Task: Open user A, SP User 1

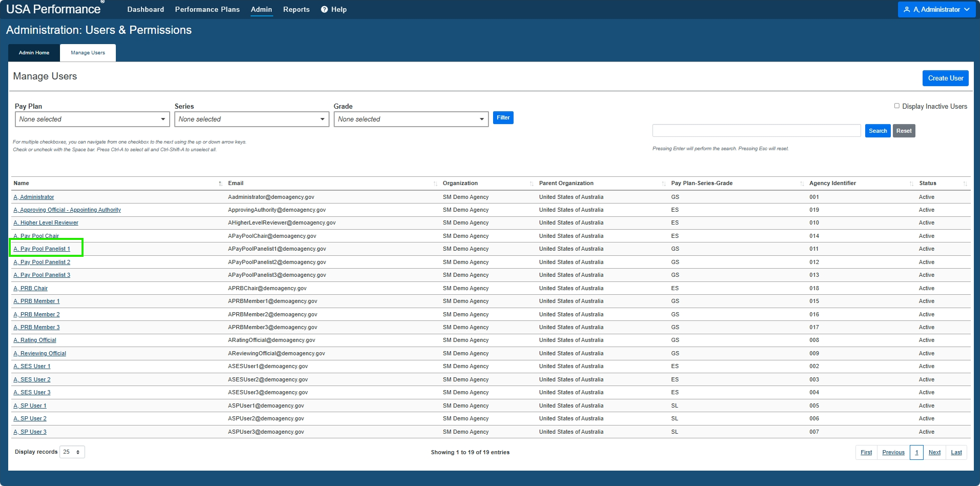Action: pyautogui.click(x=30, y=406)
